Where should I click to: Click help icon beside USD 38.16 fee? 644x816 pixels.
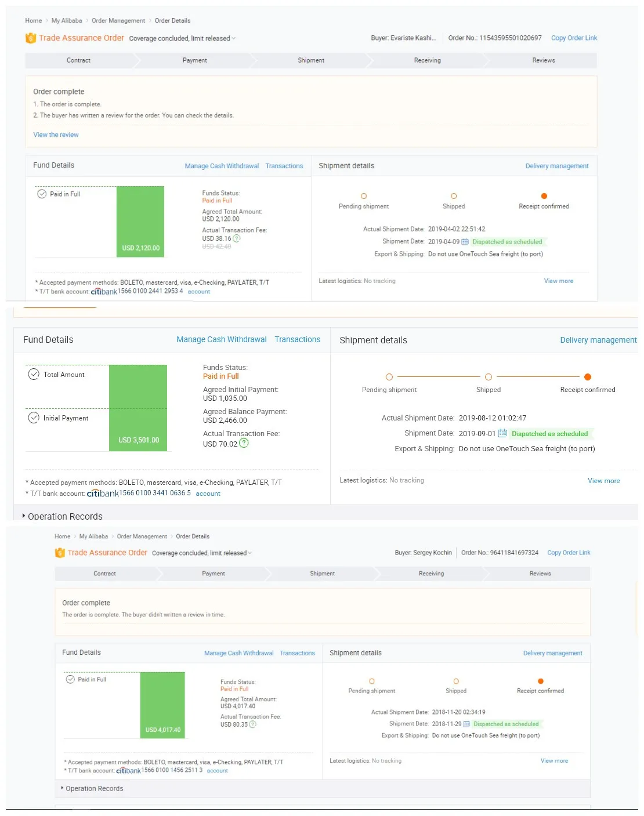click(237, 238)
